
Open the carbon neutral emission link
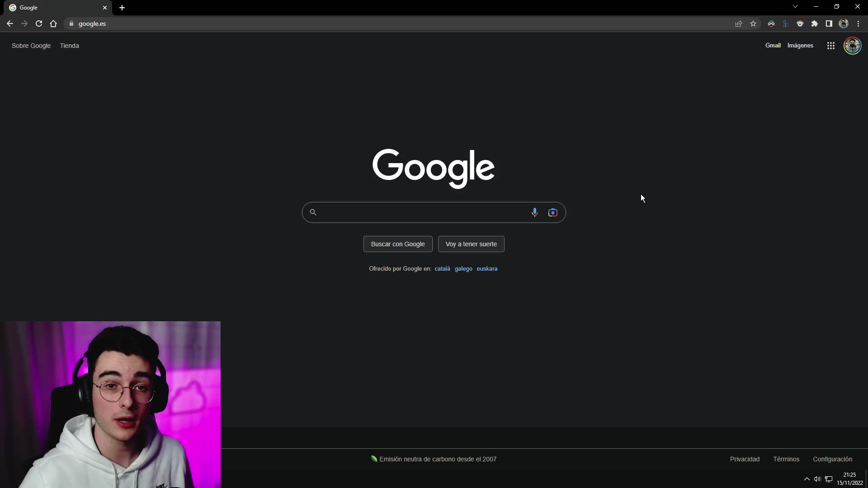pyautogui.click(x=434, y=459)
